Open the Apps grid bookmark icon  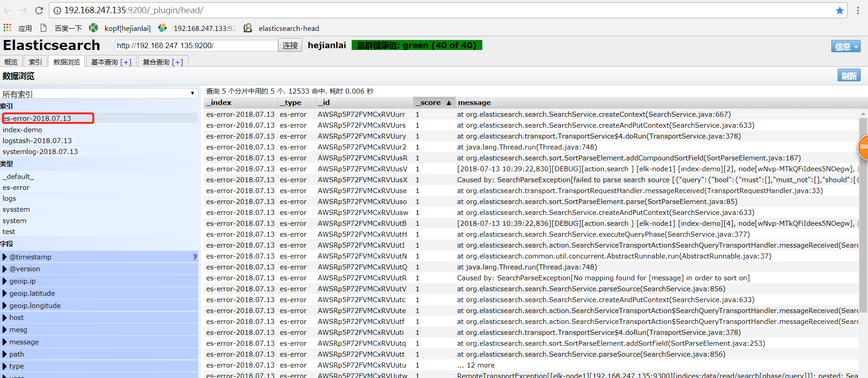point(7,28)
